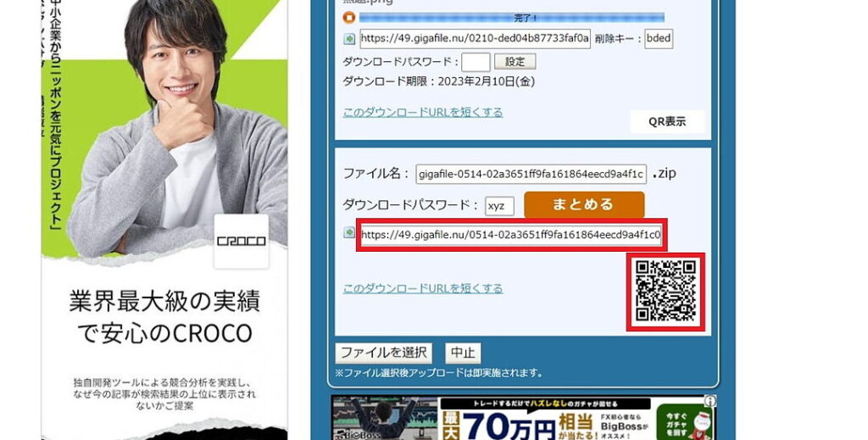Viewport: 868px width, 440px height.
Task: Click the completed upload progress bar
Action: pyautogui.click(x=511, y=17)
